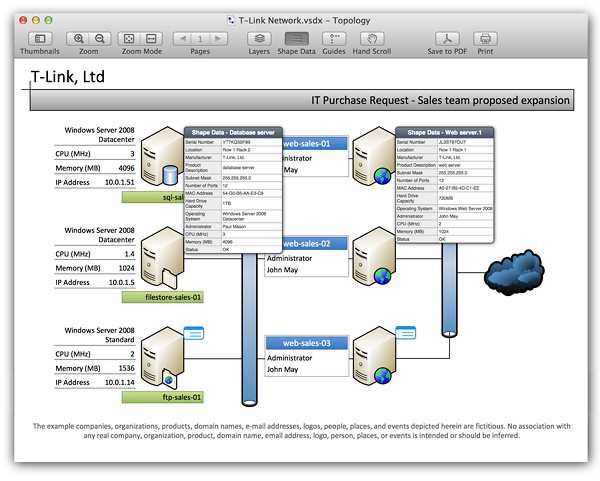600x481 pixels.
Task: Print the diagram
Action: [485, 39]
